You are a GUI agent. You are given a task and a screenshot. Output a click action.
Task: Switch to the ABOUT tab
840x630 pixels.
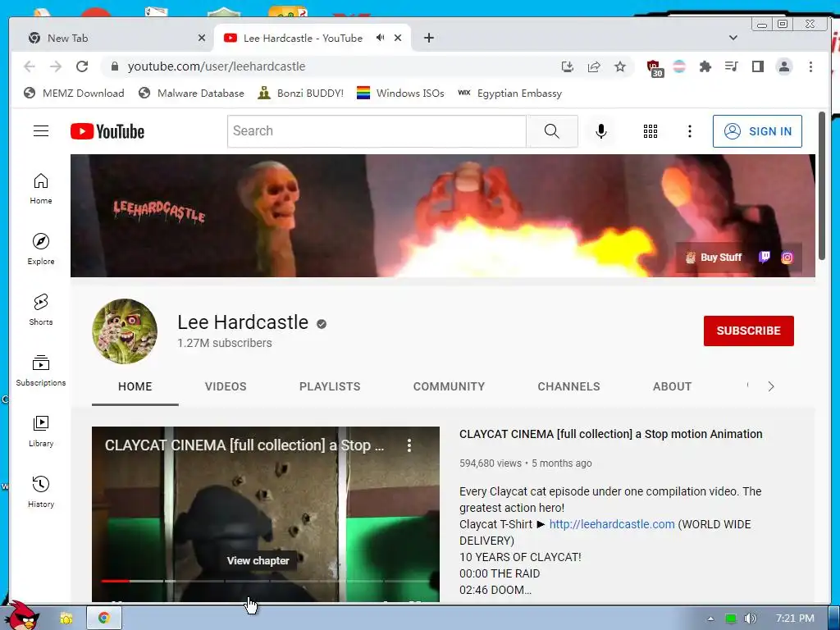point(672,386)
